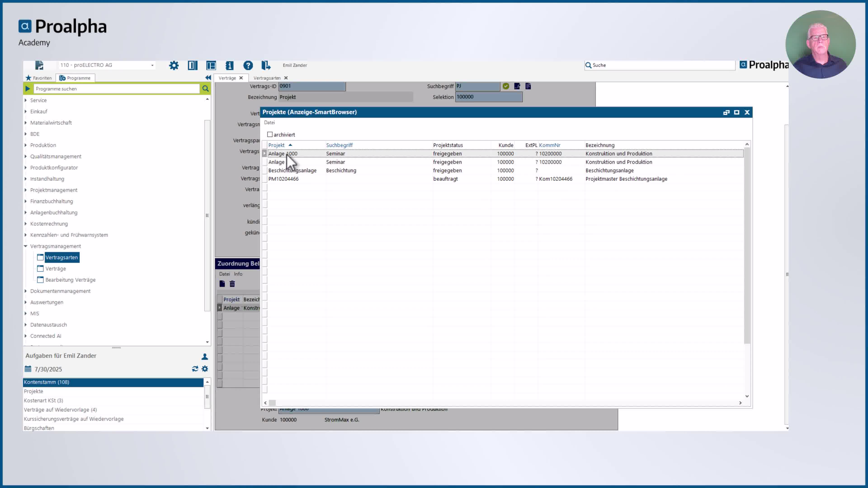Toggle the archiviert checkbox

(270, 134)
